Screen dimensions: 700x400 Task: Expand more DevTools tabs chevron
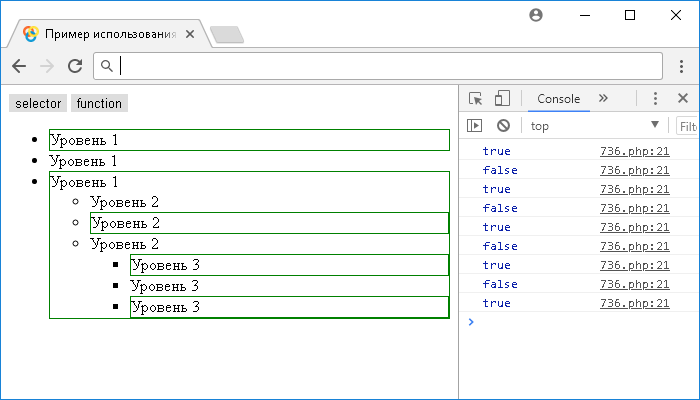coord(603,98)
